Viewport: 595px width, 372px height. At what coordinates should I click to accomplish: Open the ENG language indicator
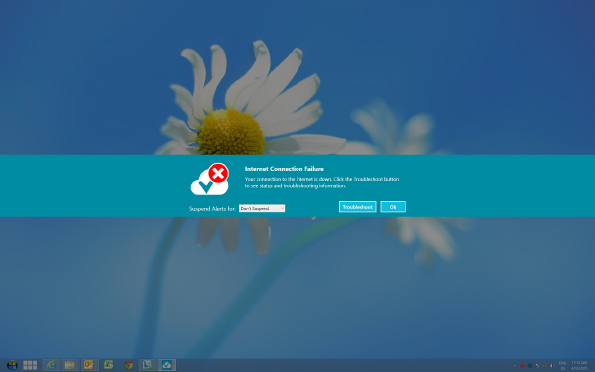(x=562, y=366)
